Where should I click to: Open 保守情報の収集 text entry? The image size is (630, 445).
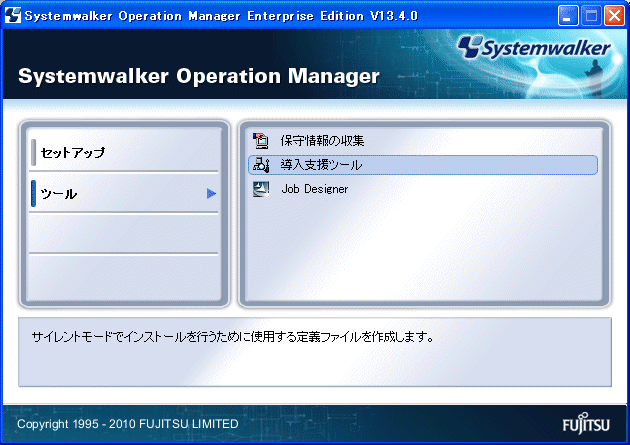pyautogui.click(x=322, y=141)
